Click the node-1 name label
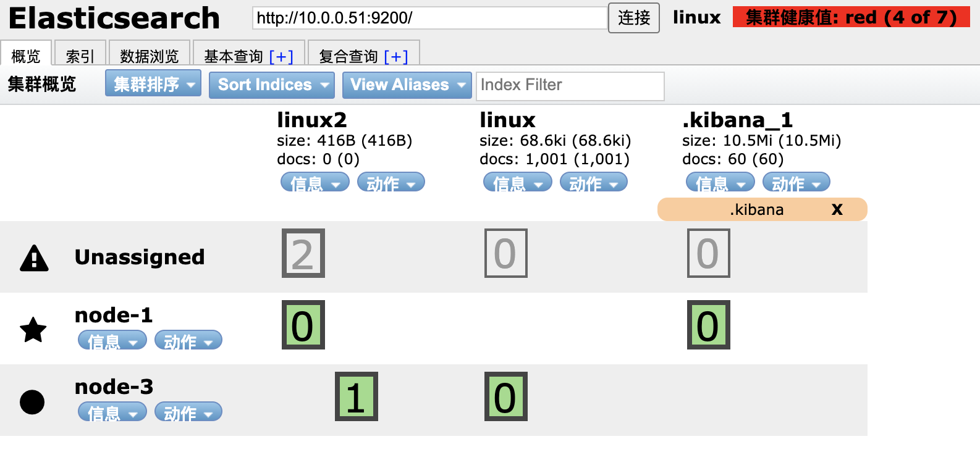The width and height of the screenshot is (980, 452). (x=114, y=315)
